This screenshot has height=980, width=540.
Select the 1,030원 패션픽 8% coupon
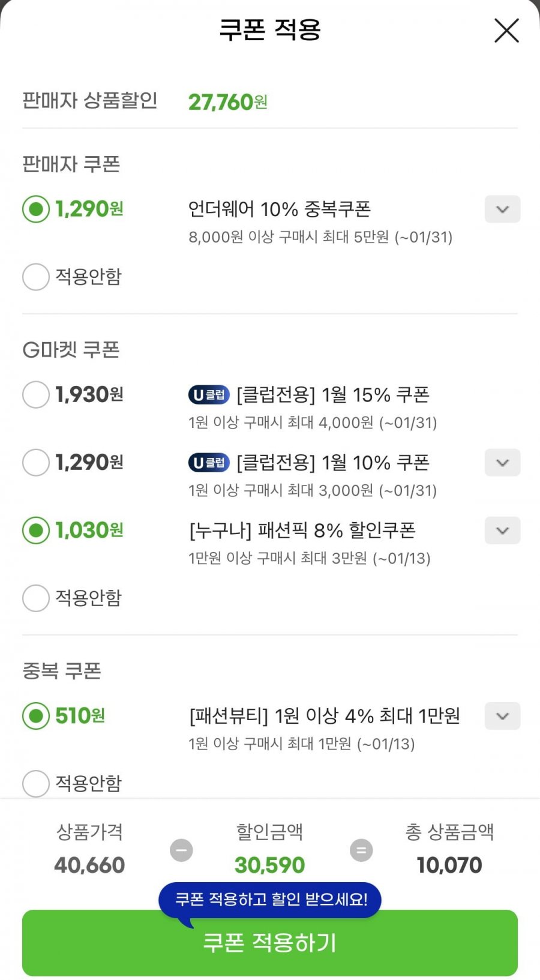tap(36, 531)
